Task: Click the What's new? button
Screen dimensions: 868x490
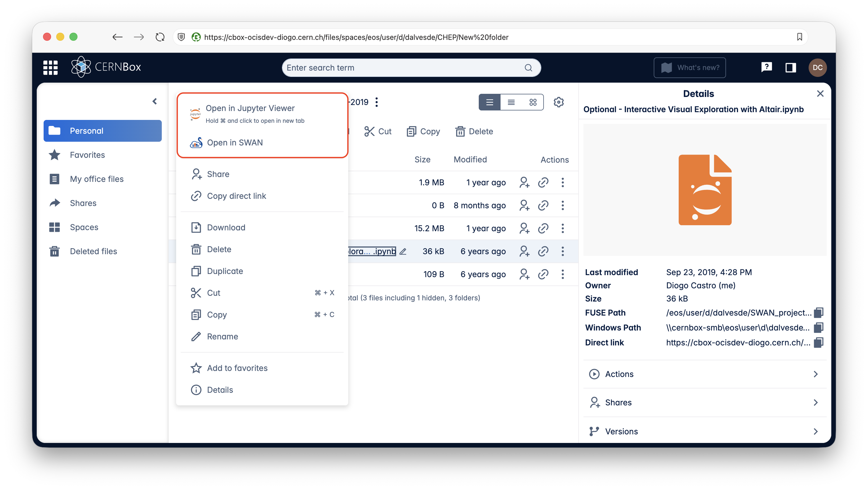Action: (689, 67)
